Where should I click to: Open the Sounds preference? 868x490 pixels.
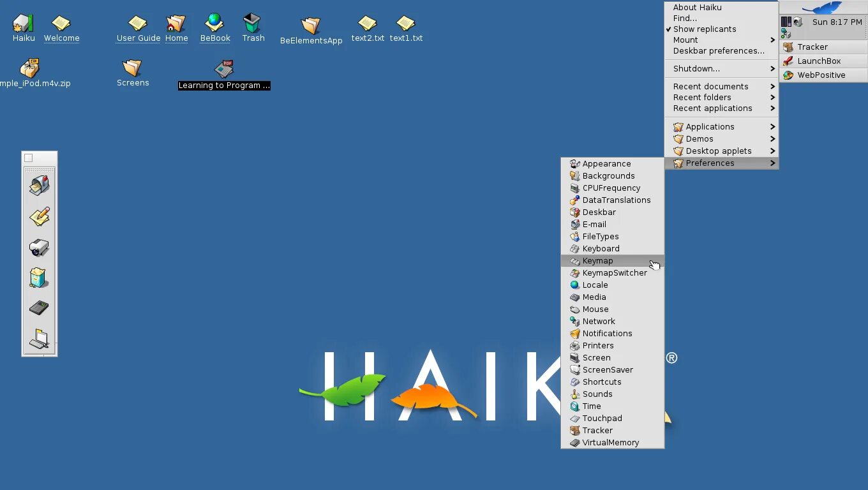[x=613, y=394]
